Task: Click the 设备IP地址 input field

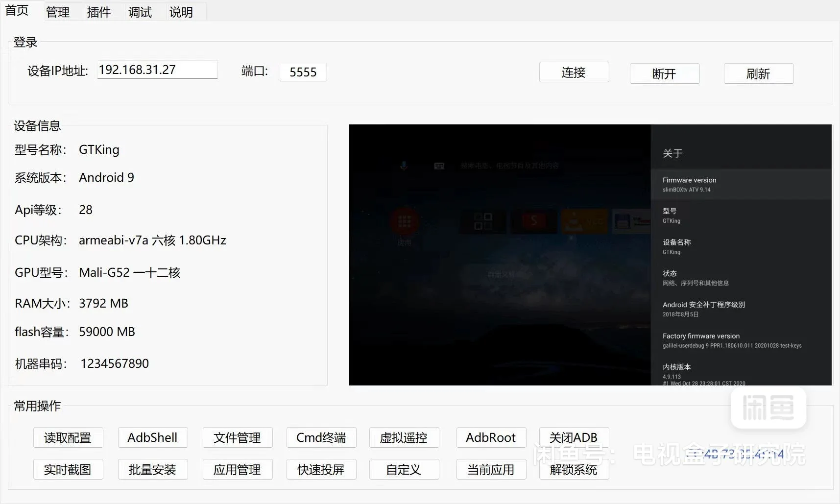Action: (157, 70)
